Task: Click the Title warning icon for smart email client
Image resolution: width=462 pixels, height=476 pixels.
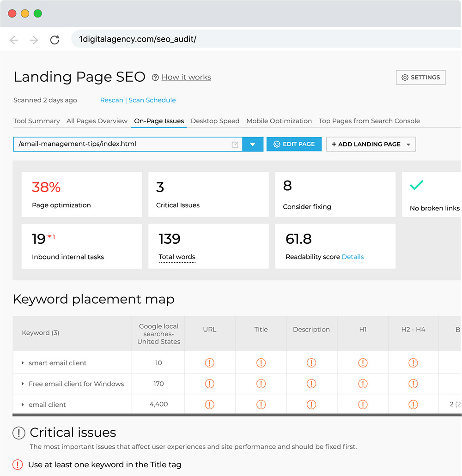Action: pyautogui.click(x=261, y=363)
